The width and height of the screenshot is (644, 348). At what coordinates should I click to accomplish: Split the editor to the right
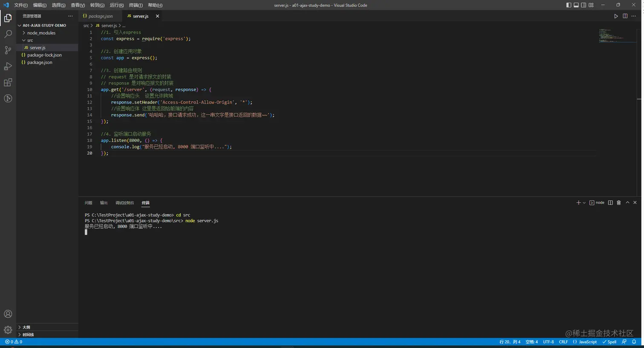click(625, 16)
